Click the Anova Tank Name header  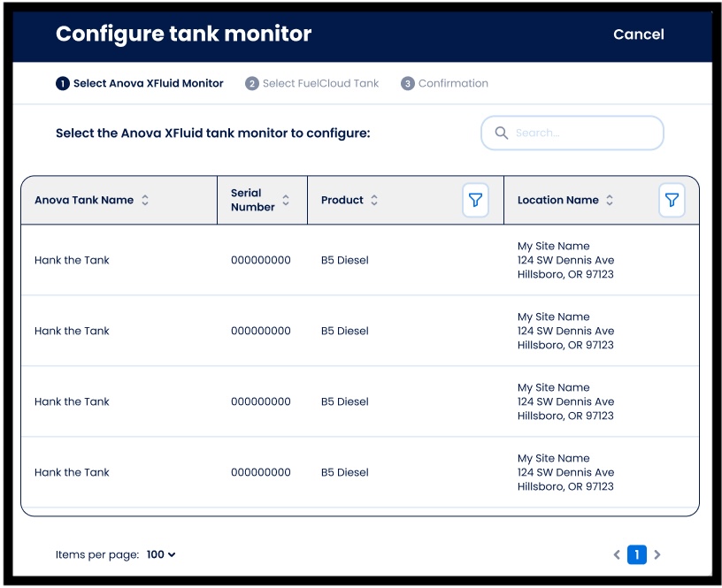click(84, 200)
